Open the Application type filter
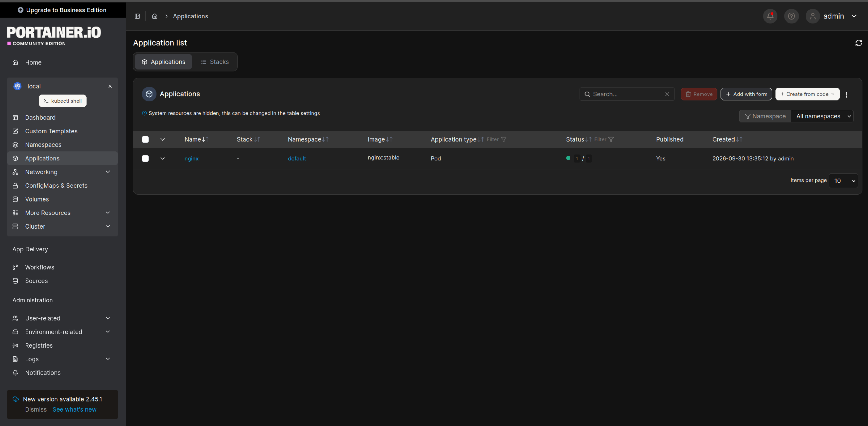Image resolution: width=868 pixels, height=426 pixels. click(496, 139)
